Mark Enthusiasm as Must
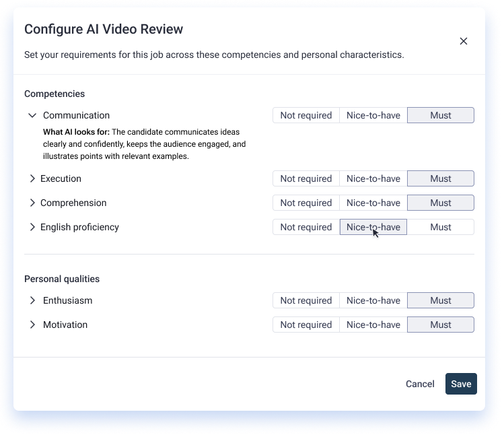This screenshot has width=504, height=439. click(441, 300)
